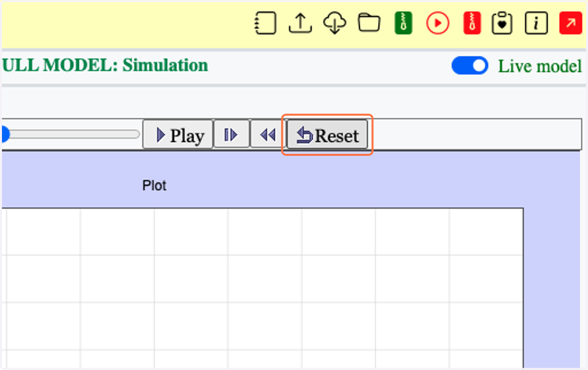
Task: Click the red zip file icon
Action: pyautogui.click(x=472, y=23)
